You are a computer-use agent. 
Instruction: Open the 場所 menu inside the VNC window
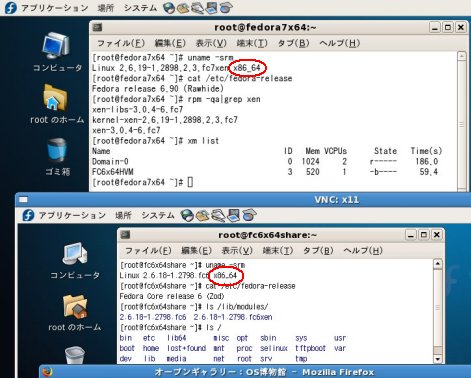(123, 215)
